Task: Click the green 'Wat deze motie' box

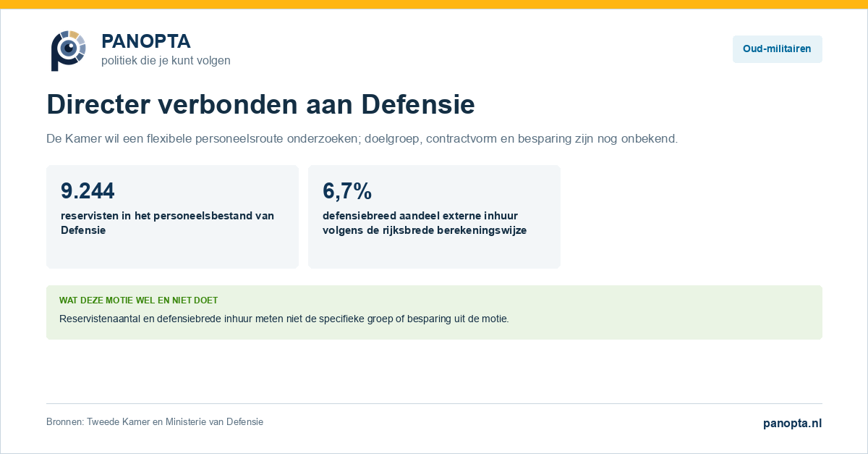Action: click(434, 312)
